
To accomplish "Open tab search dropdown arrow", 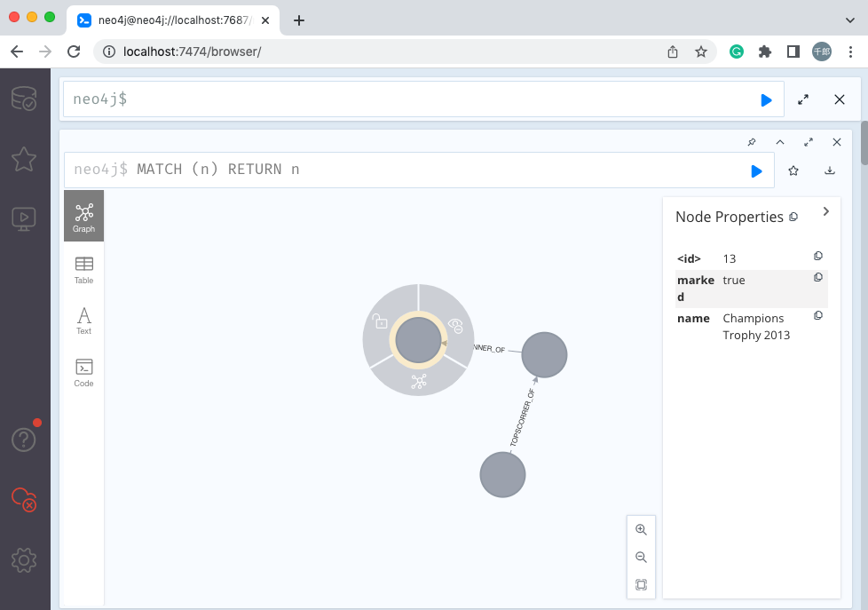I will 849,20.
